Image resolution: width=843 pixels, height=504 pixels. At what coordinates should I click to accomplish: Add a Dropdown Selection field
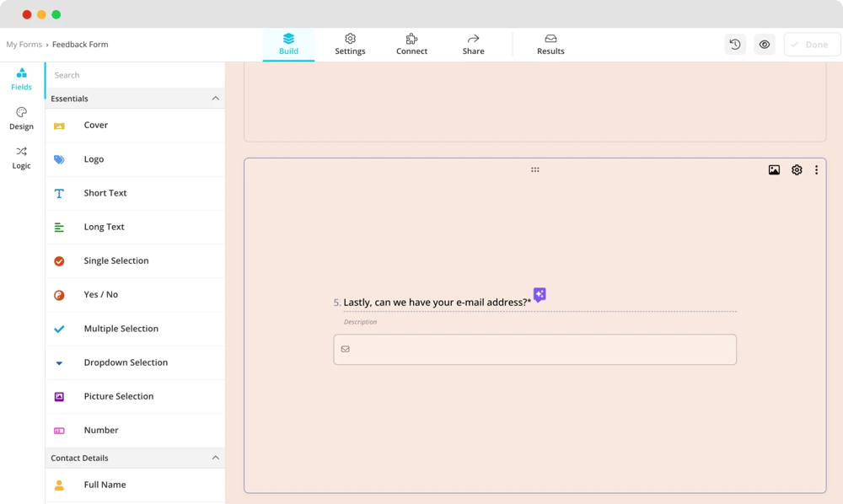(126, 362)
